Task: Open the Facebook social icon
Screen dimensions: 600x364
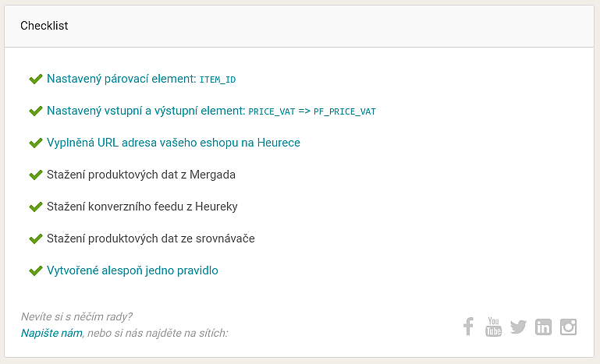Action: pos(468,327)
